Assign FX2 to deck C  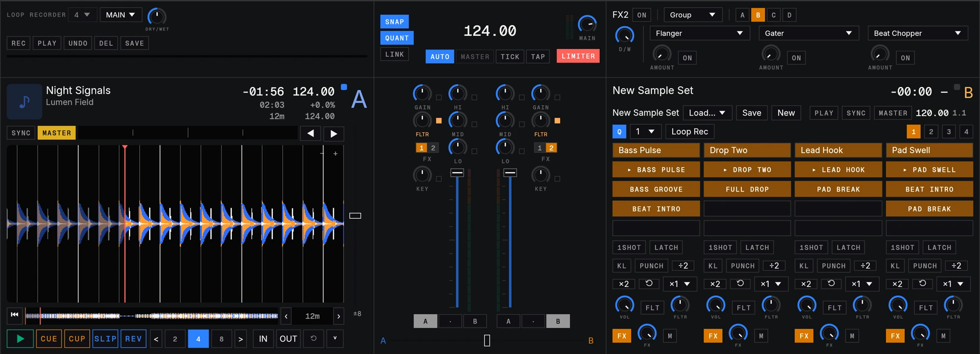774,15
